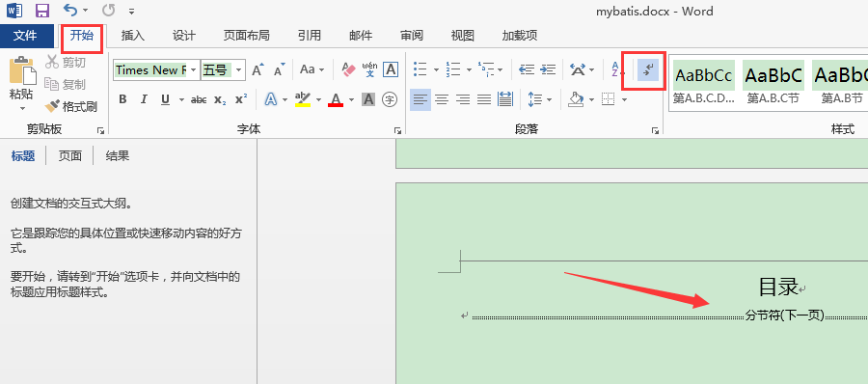Image resolution: width=868 pixels, height=384 pixels.
Task: Click the clear formatting eraser icon
Action: click(349, 69)
